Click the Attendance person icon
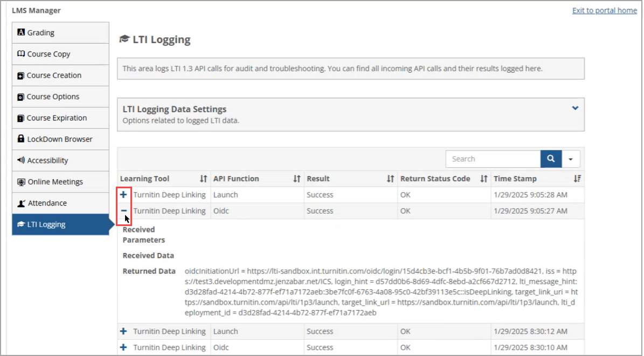 20,203
